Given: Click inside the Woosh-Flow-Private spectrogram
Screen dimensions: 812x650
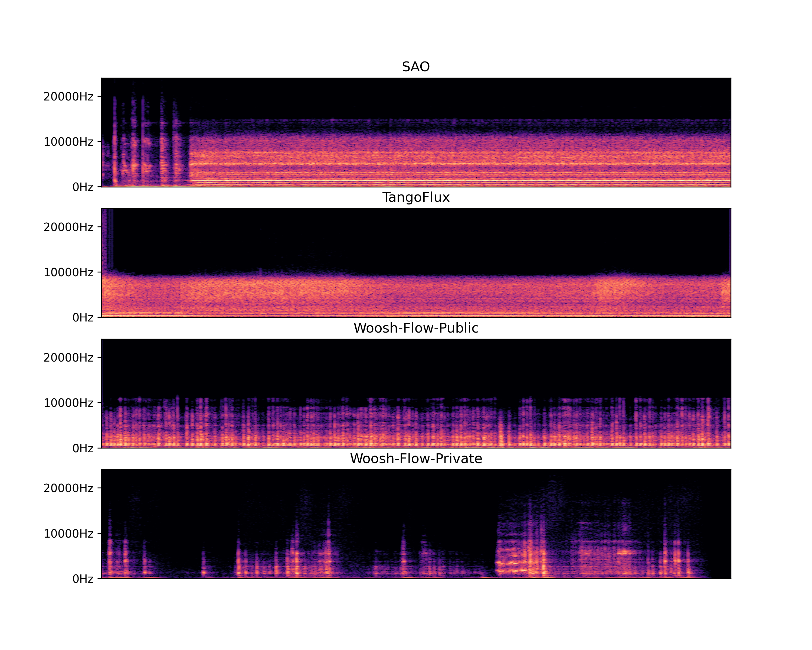Looking at the screenshot, I should click(x=416, y=524).
